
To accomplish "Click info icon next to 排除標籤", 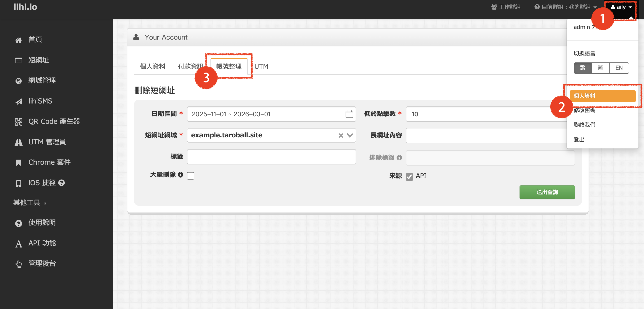I will tap(399, 158).
